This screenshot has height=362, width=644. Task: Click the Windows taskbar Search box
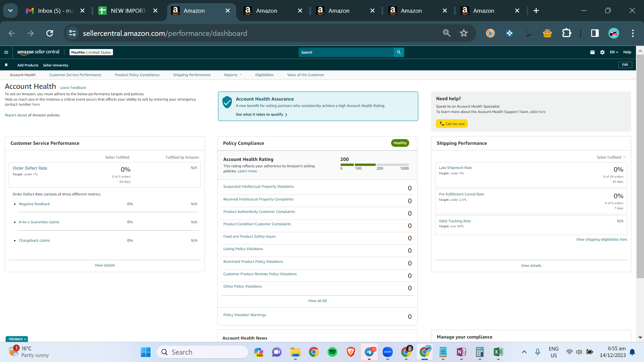pos(202,352)
